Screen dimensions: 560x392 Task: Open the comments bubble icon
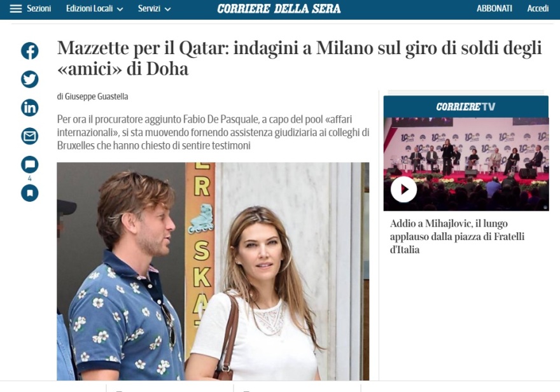pyautogui.click(x=30, y=165)
